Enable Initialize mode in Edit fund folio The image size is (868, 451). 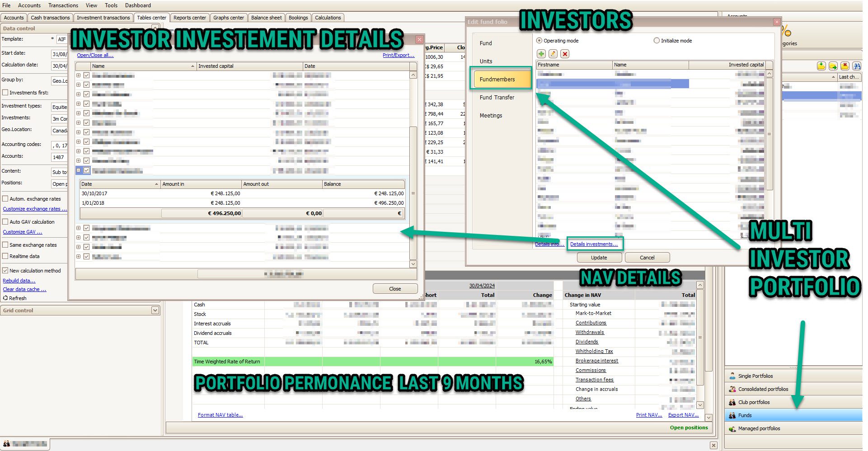(657, 40)
